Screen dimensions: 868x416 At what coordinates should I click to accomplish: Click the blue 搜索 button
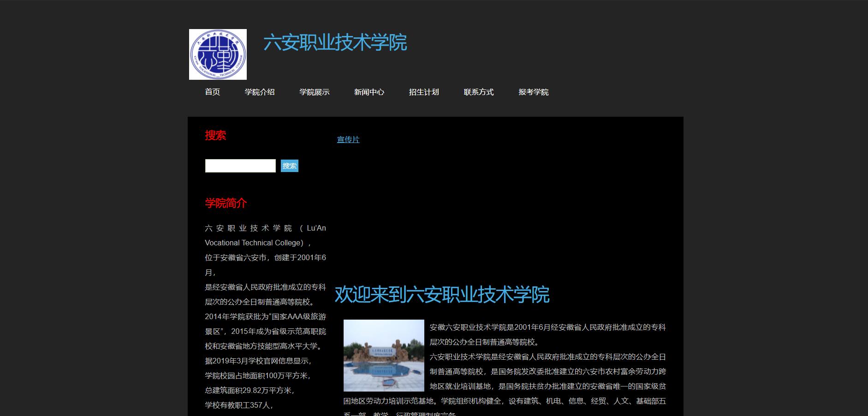[290, 166]
